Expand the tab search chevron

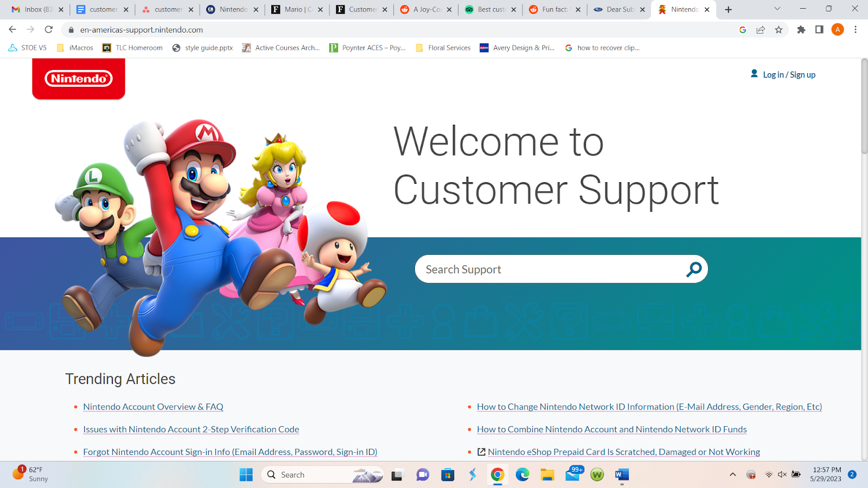pos(777,9)
